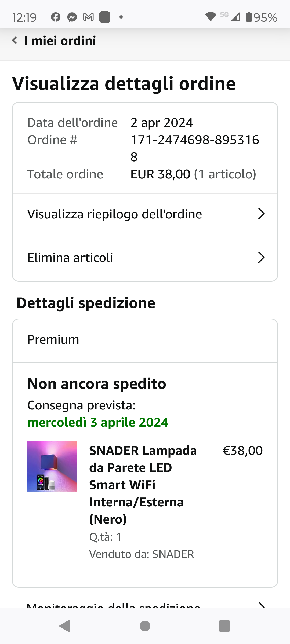Expand chevron next to Monitoraggio della spedizione
Viewport: 290px width, 644px height.
coord(262,605)
